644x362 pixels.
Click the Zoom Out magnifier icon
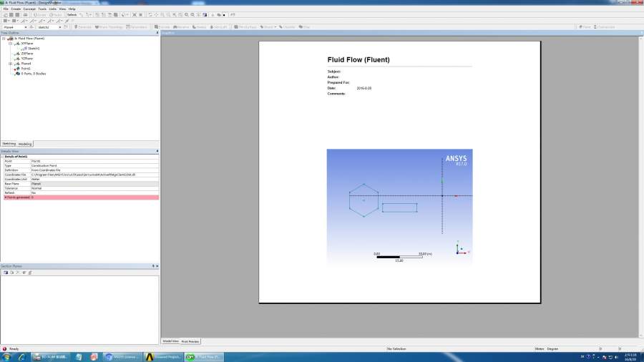(x=192, y=15)
